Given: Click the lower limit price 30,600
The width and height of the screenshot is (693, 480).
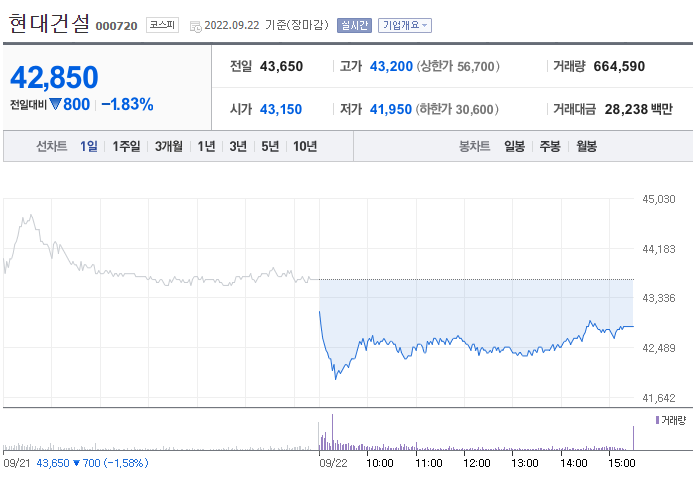Looking at the screenshot, I should click(475, 110).
